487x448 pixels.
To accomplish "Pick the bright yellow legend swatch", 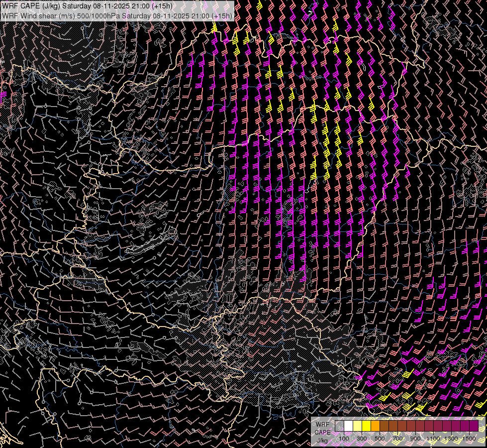I will point(366,426).
